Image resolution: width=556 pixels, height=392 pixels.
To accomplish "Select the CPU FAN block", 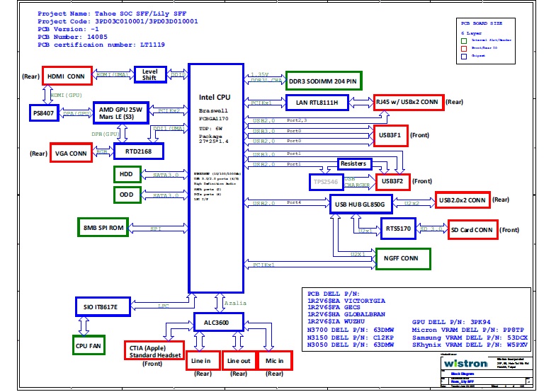I will tap(89, 345).
